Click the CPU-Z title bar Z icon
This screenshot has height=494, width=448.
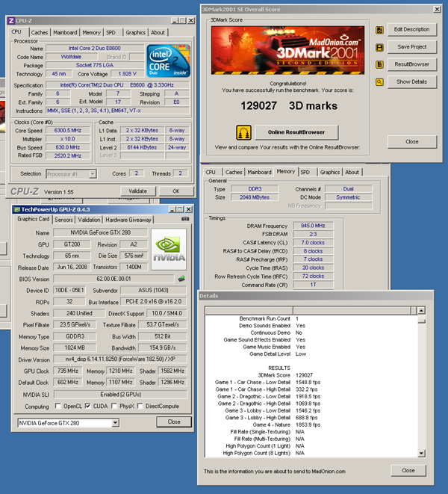click(x=11, y=21)
